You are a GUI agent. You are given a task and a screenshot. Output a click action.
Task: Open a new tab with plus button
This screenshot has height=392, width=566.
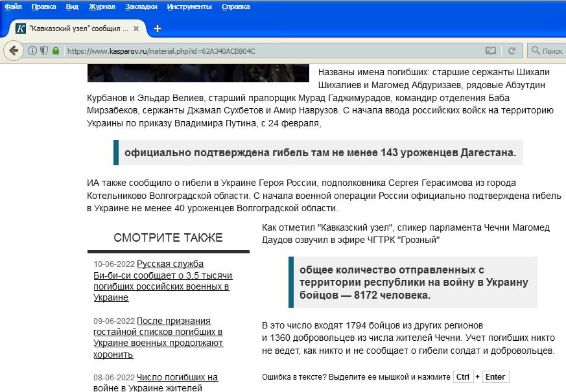click(158, 29)
